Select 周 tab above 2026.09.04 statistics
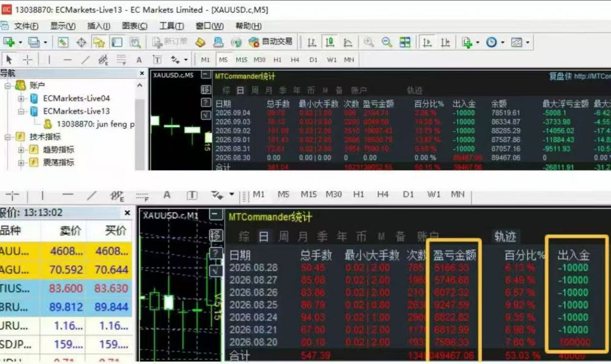 255,91
